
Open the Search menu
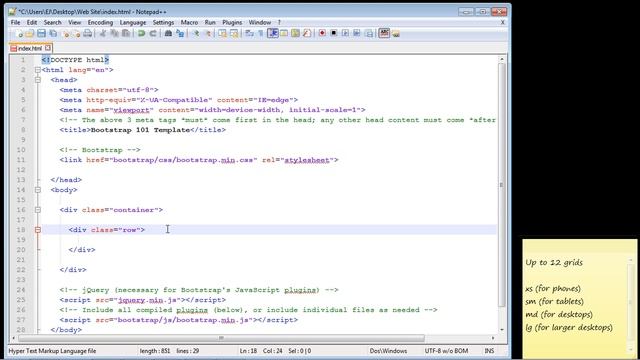(x=52, y=22)
